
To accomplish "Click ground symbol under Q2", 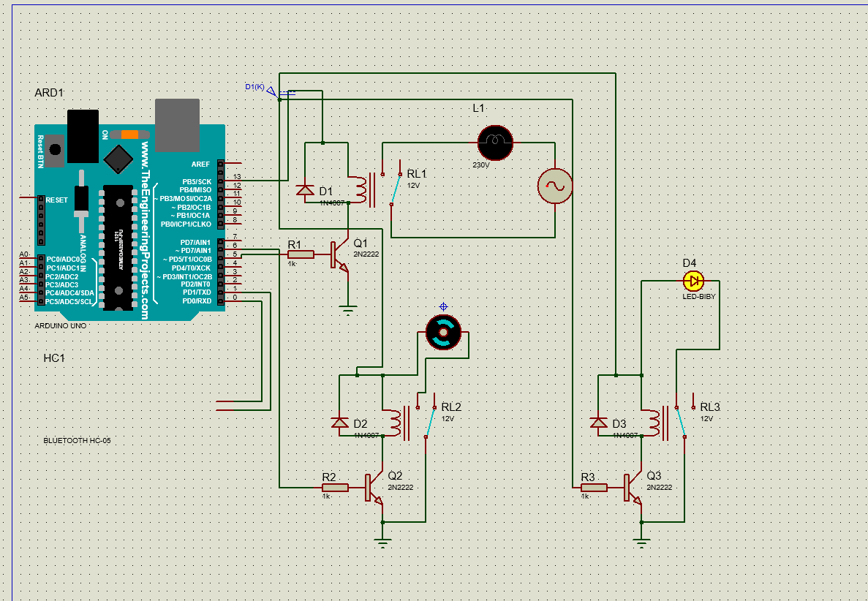I will (382, 543).
